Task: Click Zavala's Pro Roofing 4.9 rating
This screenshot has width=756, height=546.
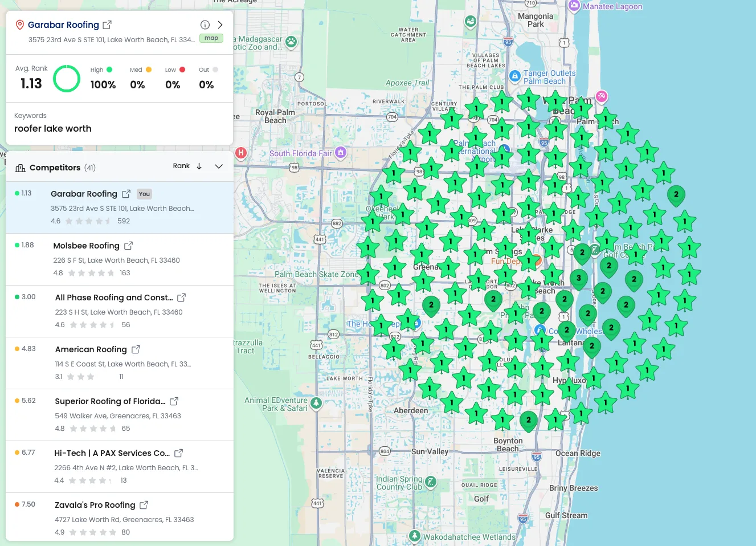Action: (x=85, y=532)
